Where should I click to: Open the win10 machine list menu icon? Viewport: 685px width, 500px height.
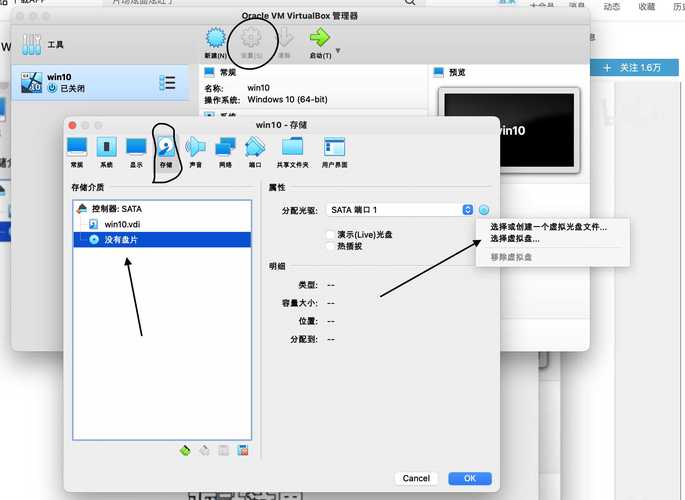coord(167,83)
